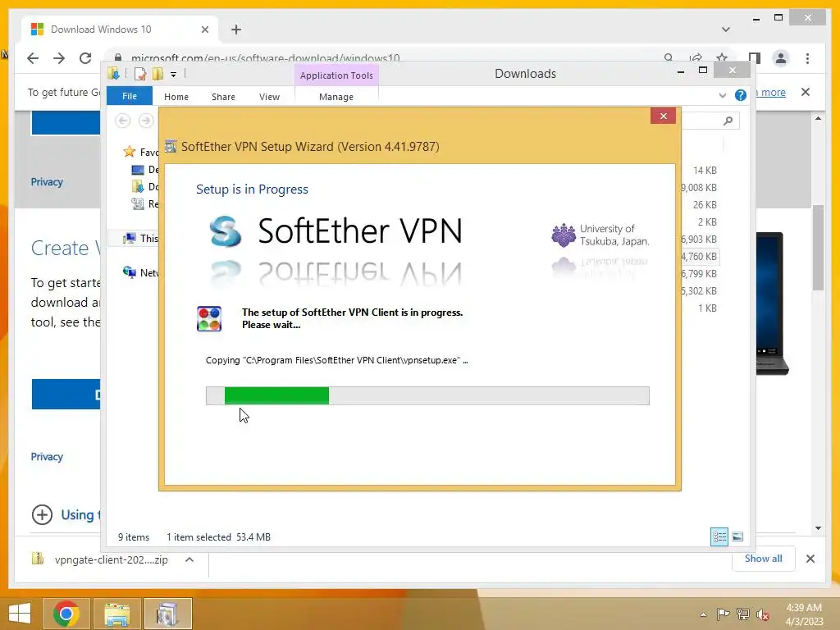Reload the Chrome page
This screenshot has width=840, height=630.
[x=85, y=58]
